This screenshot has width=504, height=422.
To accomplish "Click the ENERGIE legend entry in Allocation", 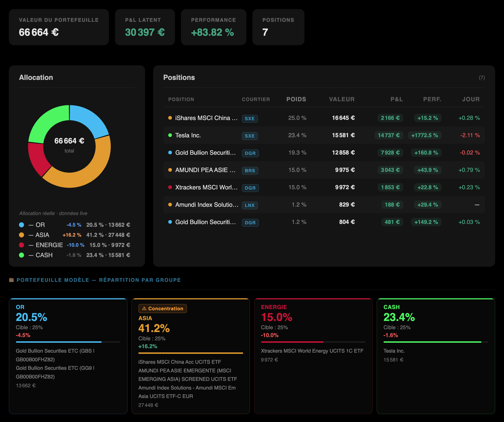I will tap(49, 245).
